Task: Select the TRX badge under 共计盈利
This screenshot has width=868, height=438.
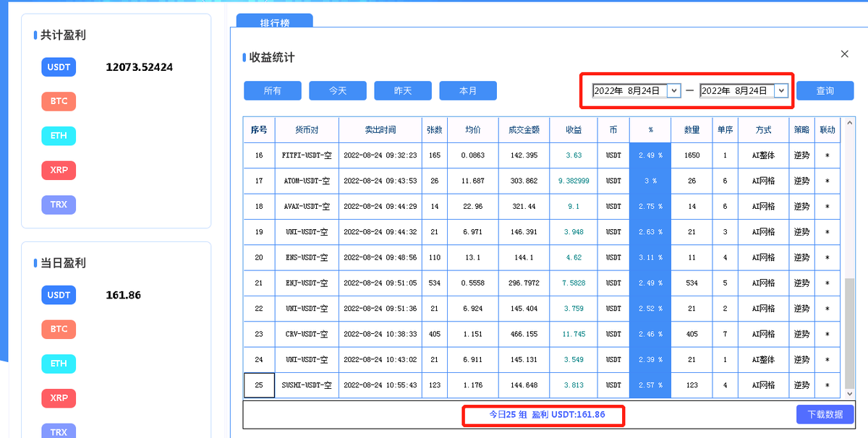Action: tap(59, 205)
